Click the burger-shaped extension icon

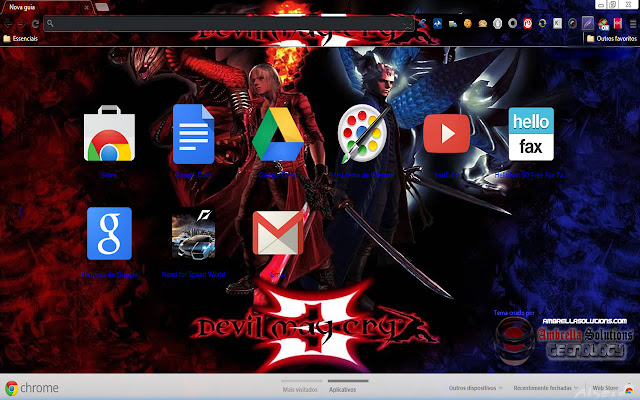482,24
